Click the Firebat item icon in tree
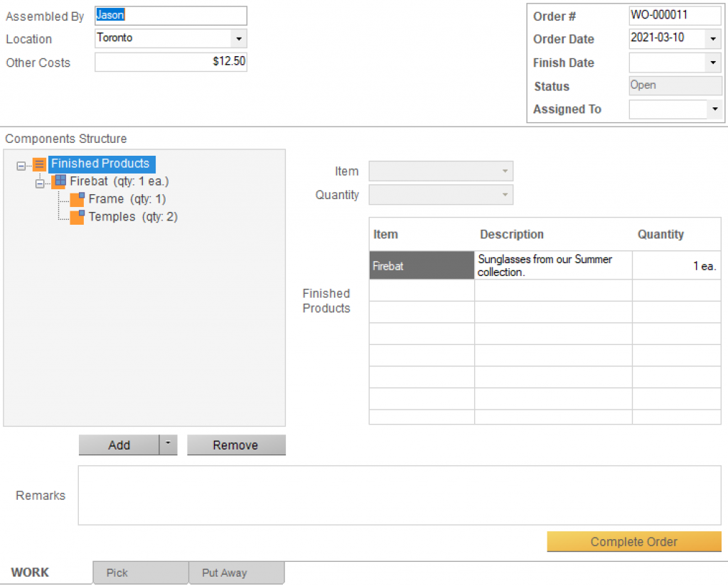The width and height of the screenshot is (728, 586). 60,182
